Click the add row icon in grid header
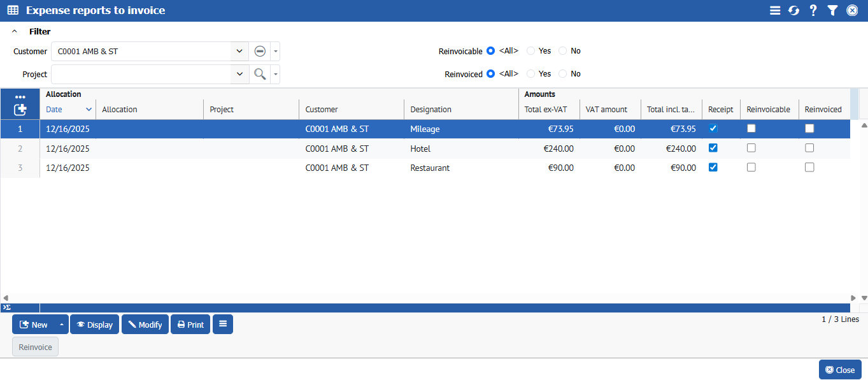Screen dimensions: 868x380 (x=20, y=110)
